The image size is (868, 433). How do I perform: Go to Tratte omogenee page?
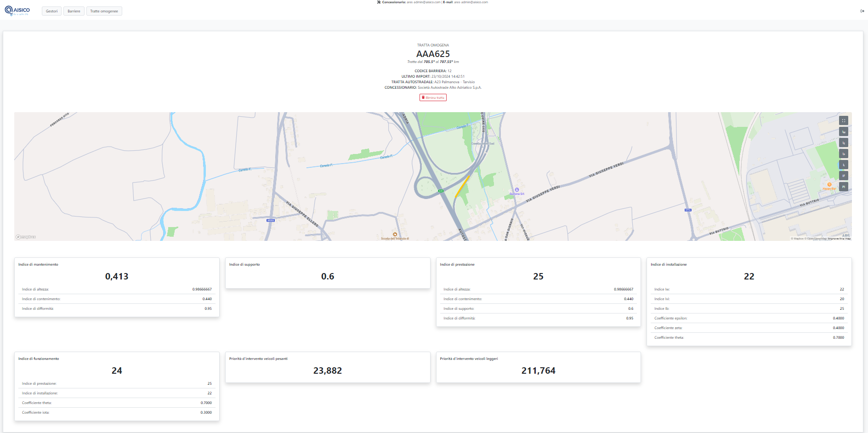click(104, 11)
